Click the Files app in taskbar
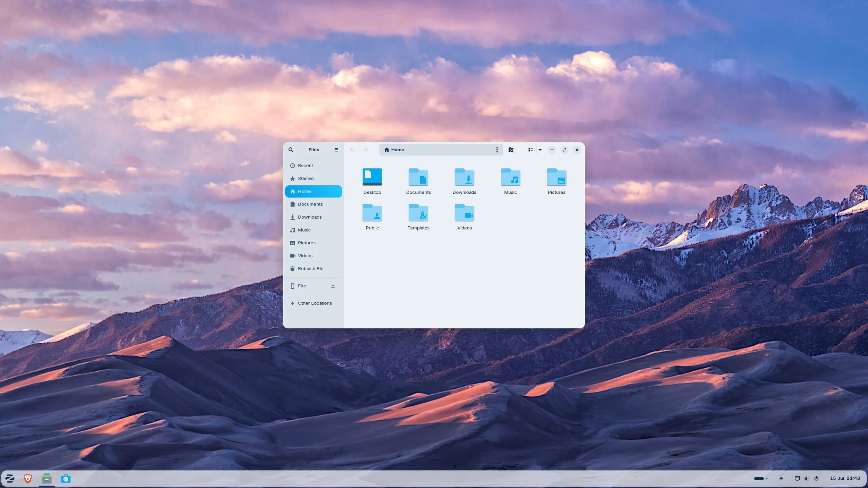The image size is (868, 488). pos(47,479)
